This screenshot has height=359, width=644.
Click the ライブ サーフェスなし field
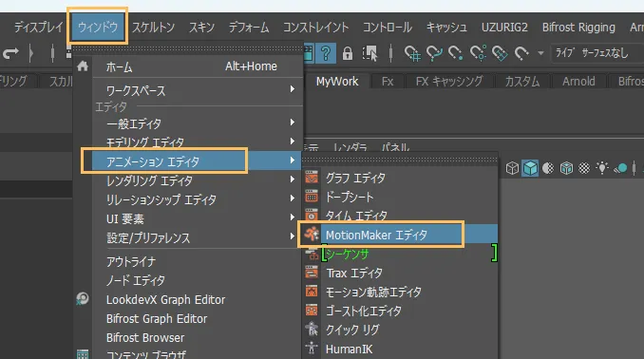(x=597, y=53)
